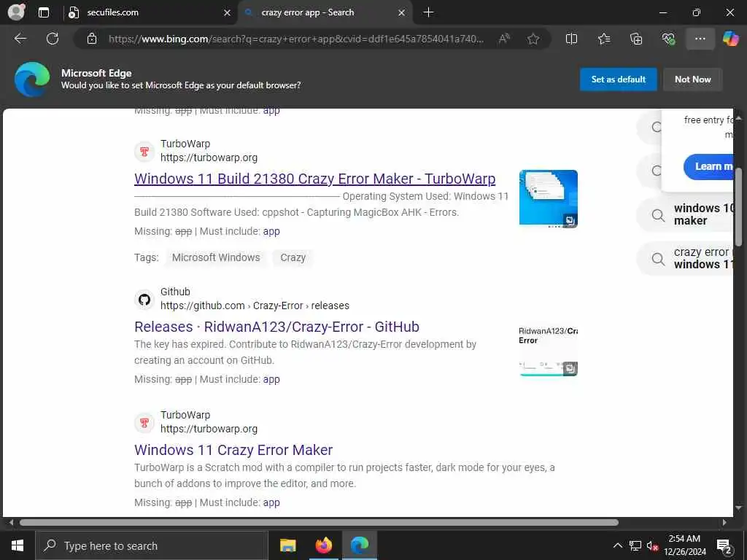Viewport: 747px width, 560px height.
Task: Select the Microsoft Windows tag
Action: pyautogui.click(x=216, y=257)
